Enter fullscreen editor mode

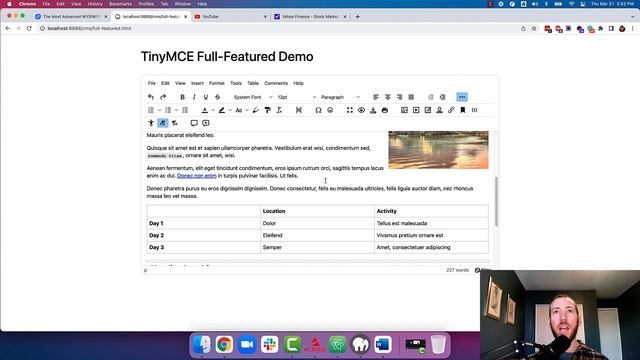pos(350,110)
